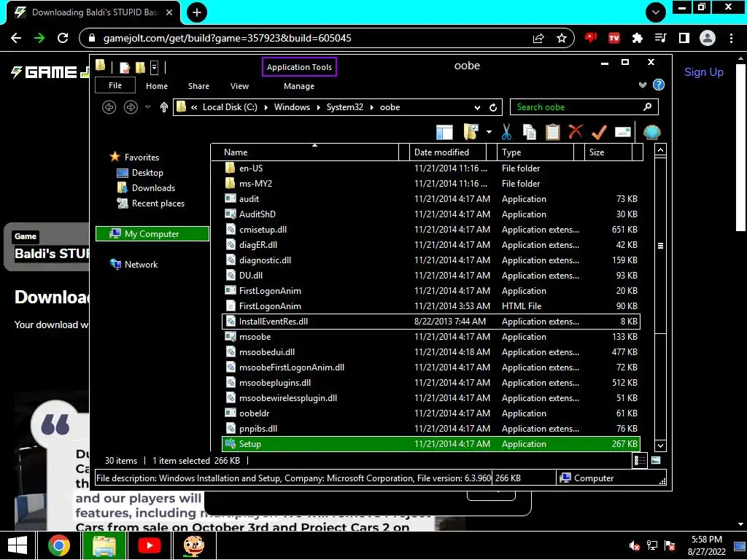Expand the arrow after Windows in address bar
Image resolution: width=747 pixels, height=560 pixels.
318,108
